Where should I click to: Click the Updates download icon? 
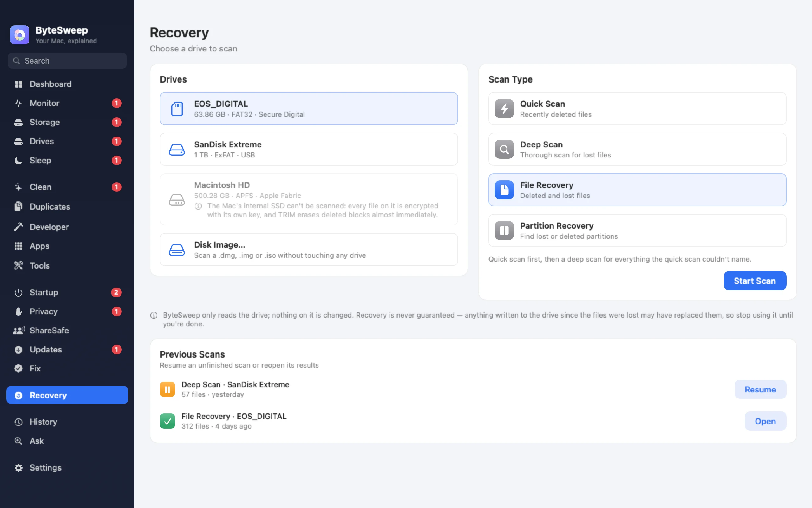coord(18,350)
